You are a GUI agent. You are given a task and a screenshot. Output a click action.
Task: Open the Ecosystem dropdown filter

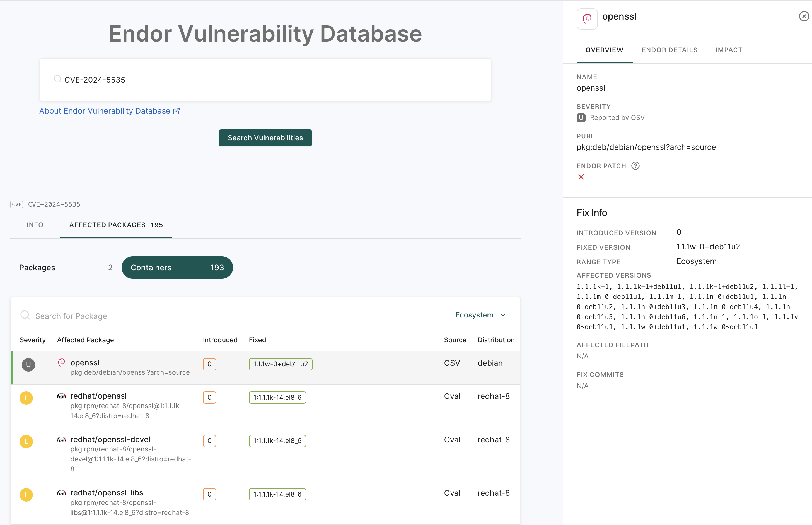480,315
